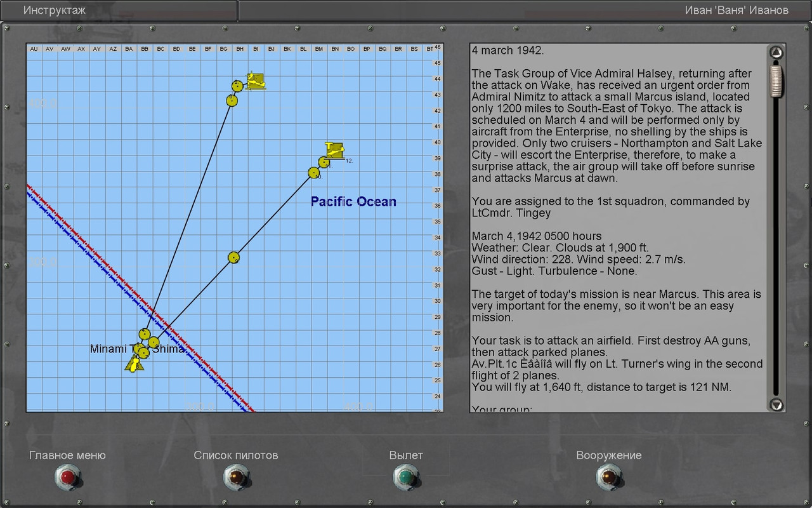Click the Главное меню label
Viewport: 812px width, 508px height.
pos(67,455)
